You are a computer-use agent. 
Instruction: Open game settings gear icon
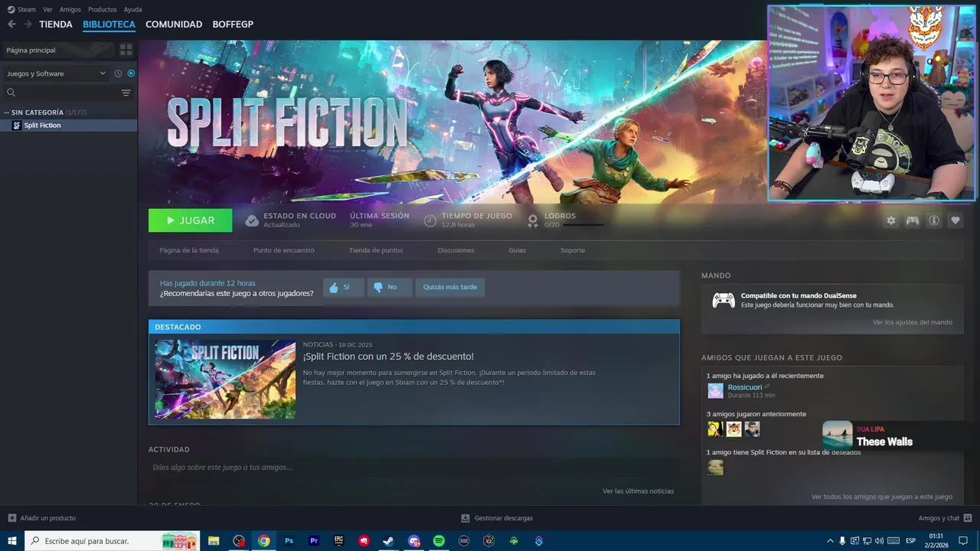[x=891, y=220]
